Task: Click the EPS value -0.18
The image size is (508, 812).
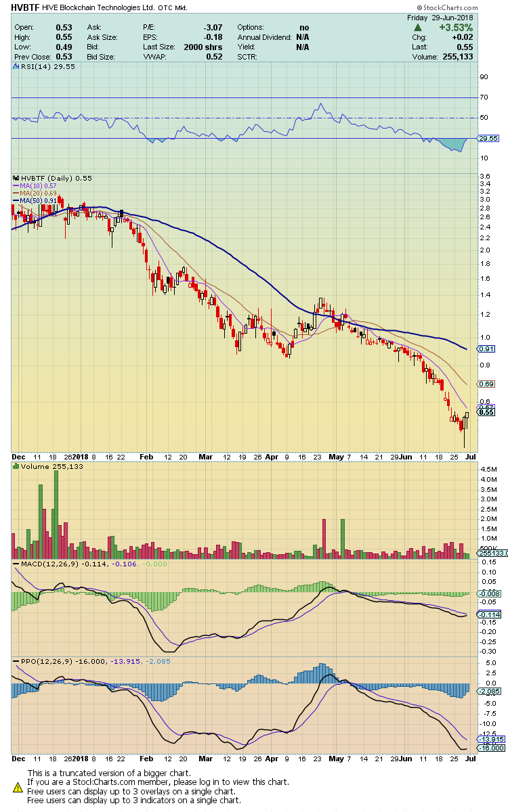Action: pos(213,37)
